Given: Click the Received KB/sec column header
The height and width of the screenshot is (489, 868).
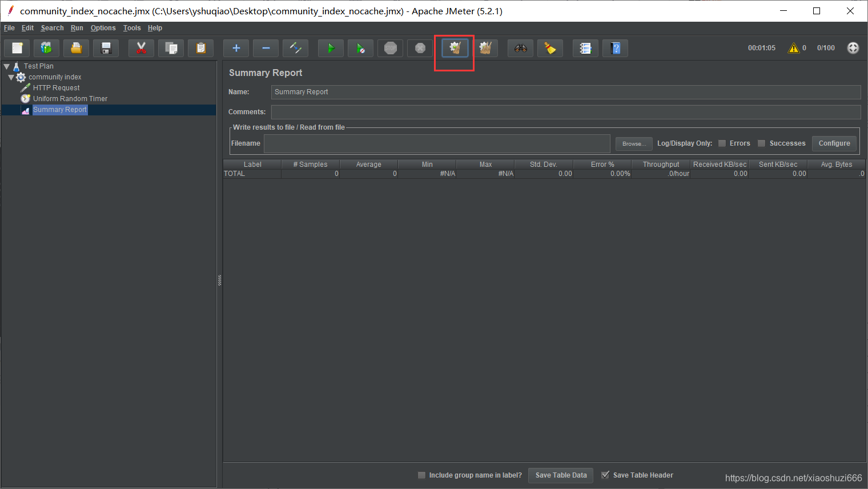Looking at the screenshot, I should 720,165.
